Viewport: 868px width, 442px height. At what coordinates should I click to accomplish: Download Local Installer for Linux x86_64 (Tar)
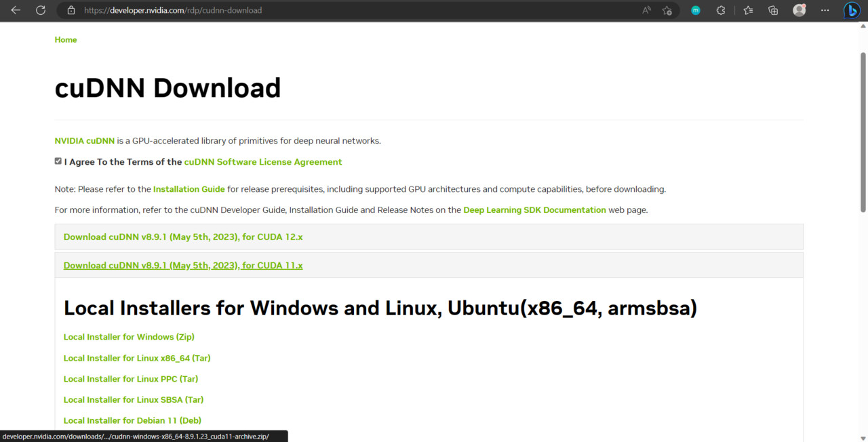(137, 358)
